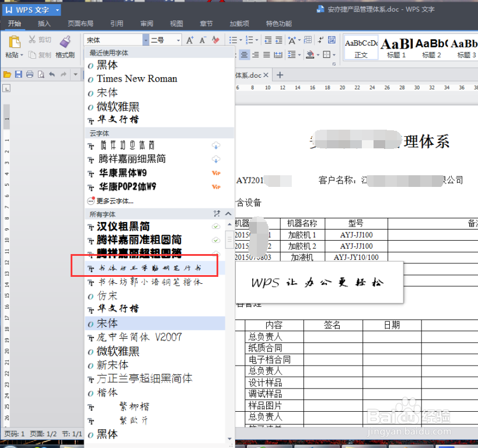478x448 pixels.
Task: Open the 特色功能 ribbon tab
Action: [x=279, y=23]
